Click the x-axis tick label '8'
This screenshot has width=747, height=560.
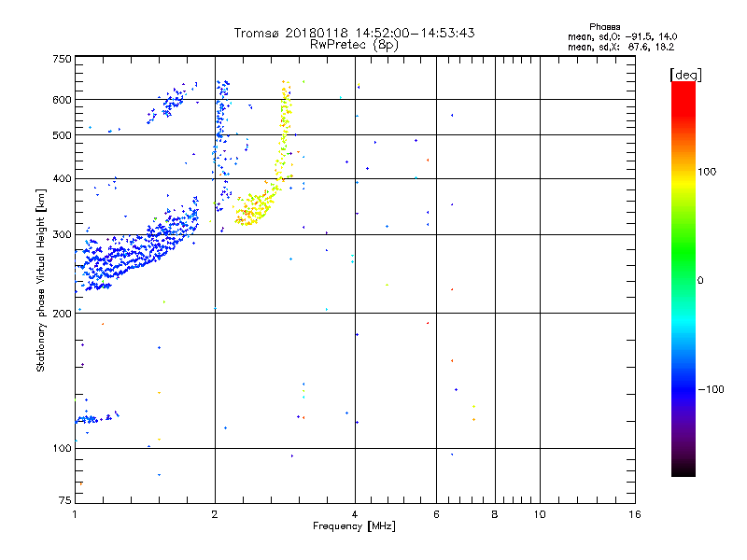(x=495, y=514)
